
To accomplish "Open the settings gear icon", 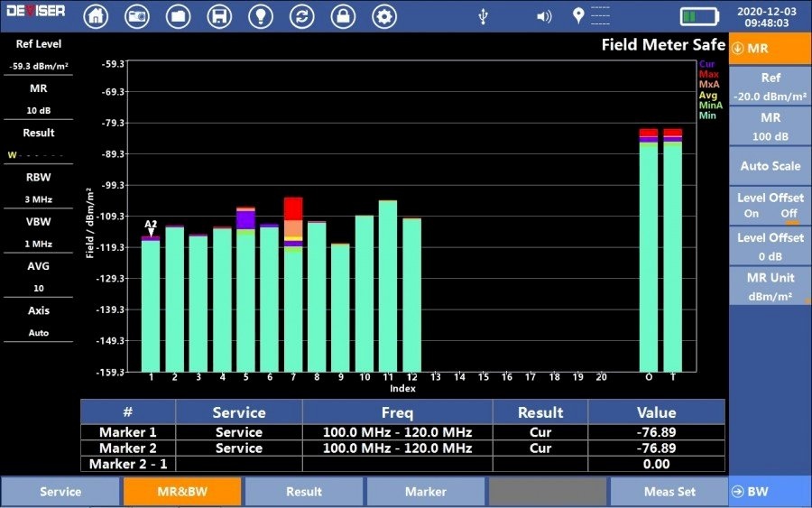I will (384, 16).
